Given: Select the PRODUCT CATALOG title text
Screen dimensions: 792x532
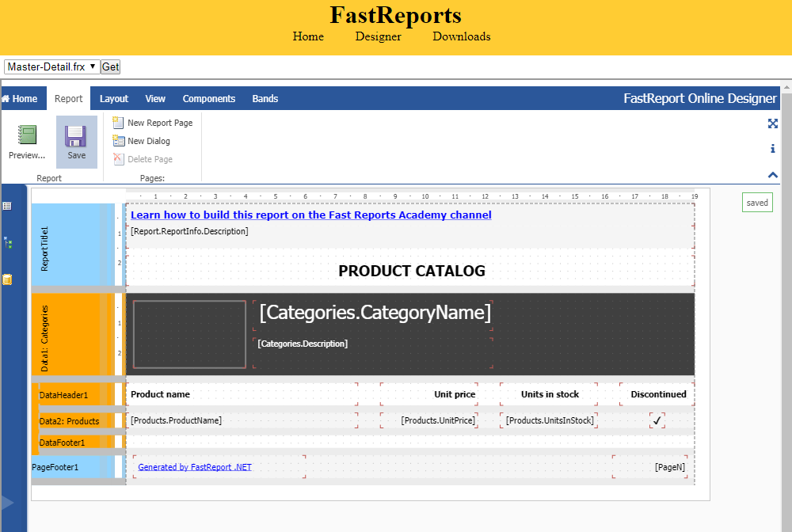Looking at the screenshot, I should click(x=411, y=271).
